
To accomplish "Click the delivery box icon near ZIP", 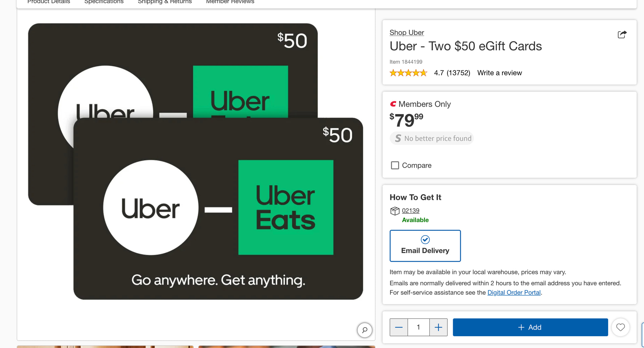I will 395,211.
